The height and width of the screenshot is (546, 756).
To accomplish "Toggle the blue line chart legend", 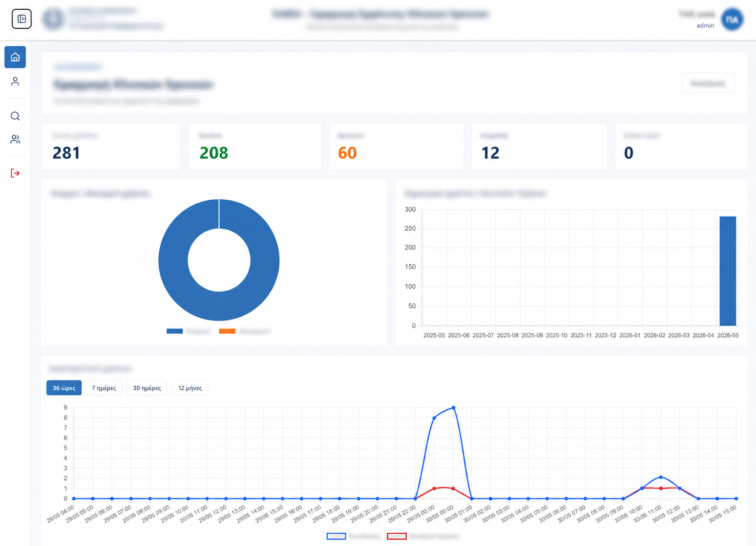I will tap(337, 536).
